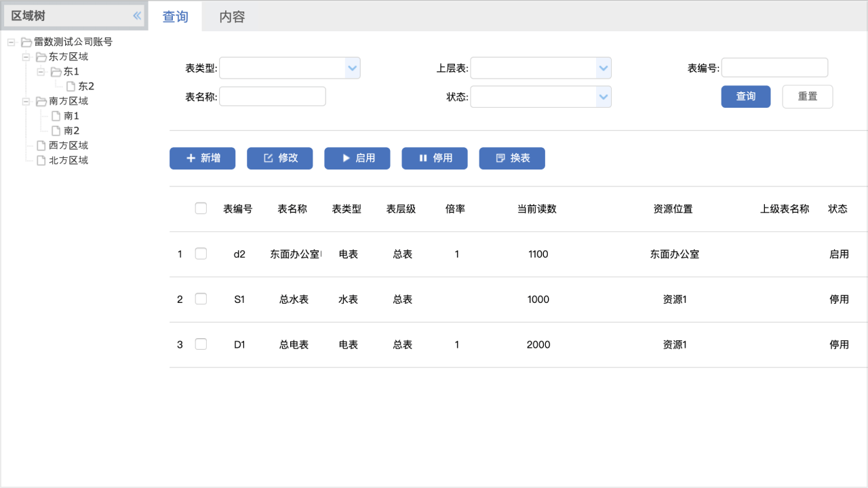Click file icon next to 南2

click(56, 131)
